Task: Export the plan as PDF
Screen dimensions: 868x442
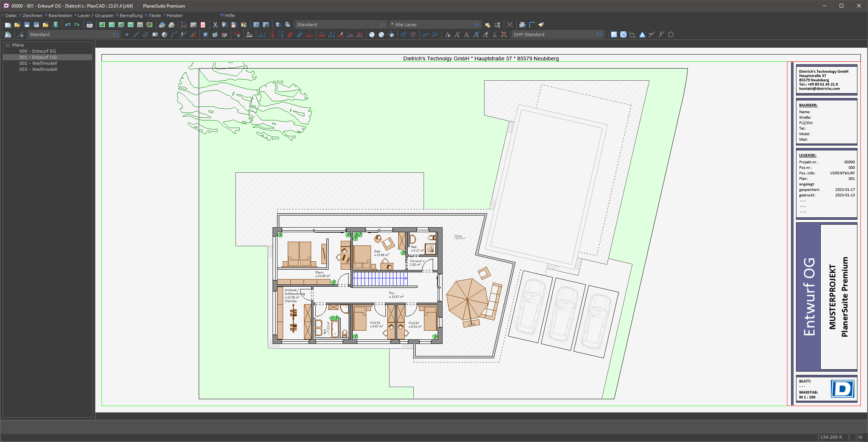Action: coord(203,25)
